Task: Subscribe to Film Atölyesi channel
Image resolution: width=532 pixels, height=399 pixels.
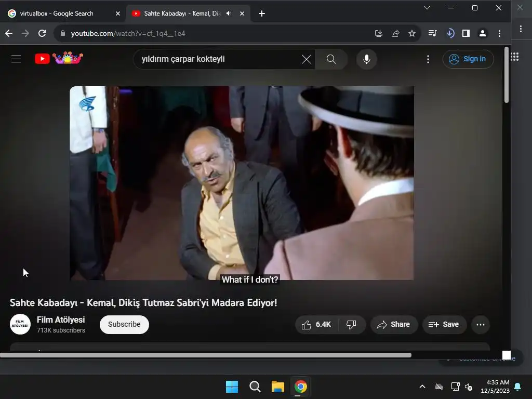Action: click(x=124, y=324)
